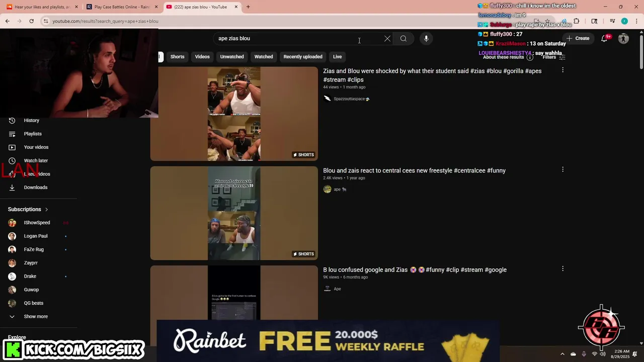The width and height of the screenshot is (644, 362).
Task: Open the Filters panel
Action: click(554, 57)
